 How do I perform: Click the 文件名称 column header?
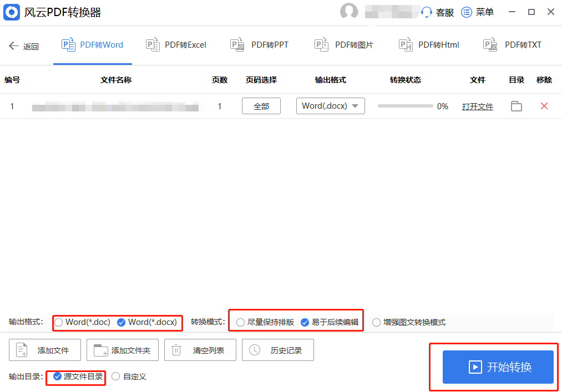click(116, 80)
